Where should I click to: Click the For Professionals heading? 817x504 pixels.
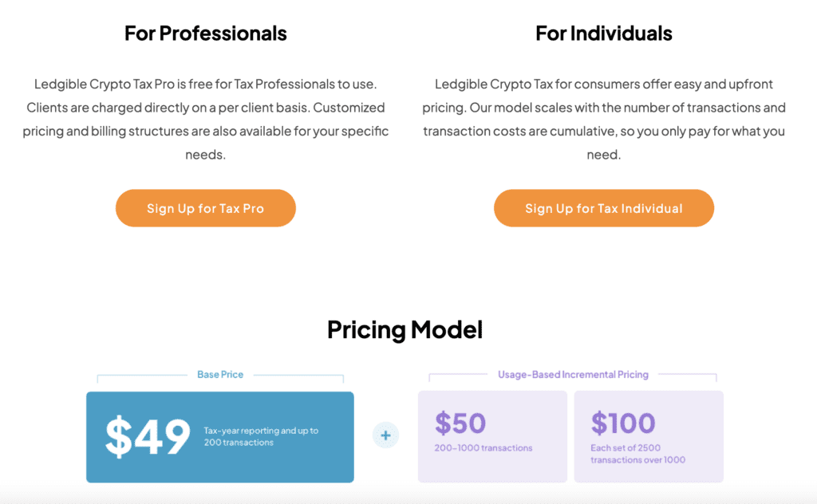coord(205,33)
